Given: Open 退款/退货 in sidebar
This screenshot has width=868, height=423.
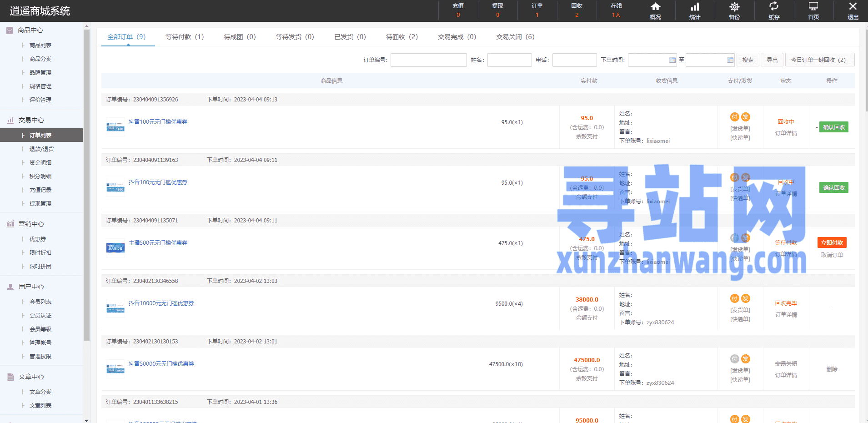Looking at the screenshot, I should click(x=41, y=149).
